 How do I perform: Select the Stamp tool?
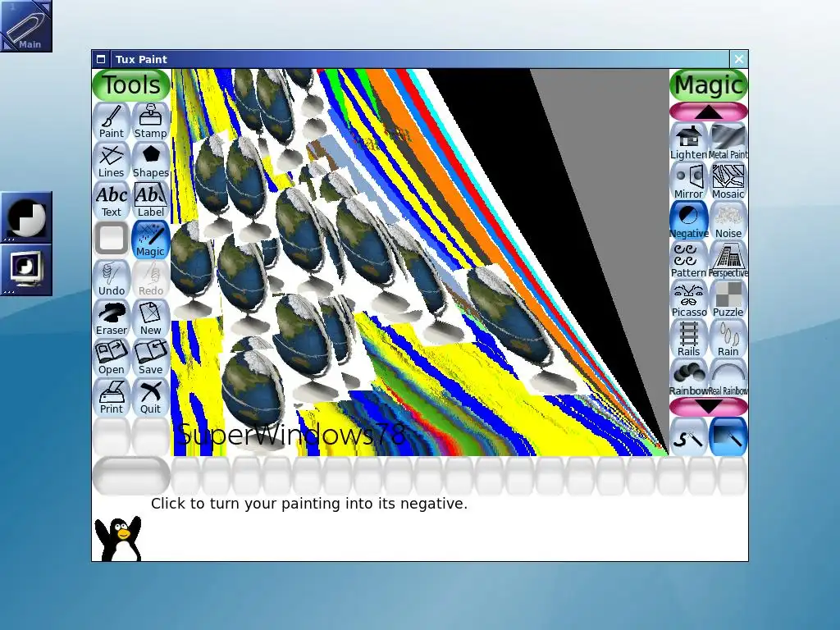151,121
